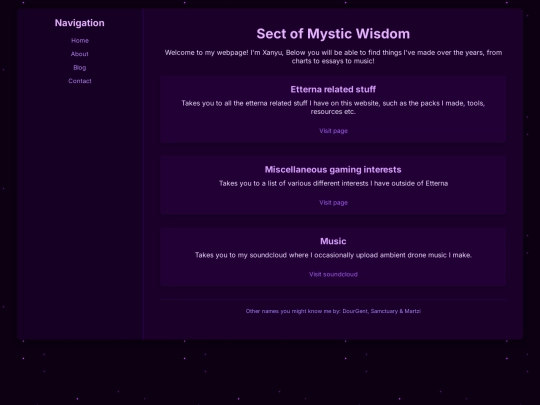Click the footer text listing other names
Image resolution: width=540 pixels, height=405 pixels.
333,311
